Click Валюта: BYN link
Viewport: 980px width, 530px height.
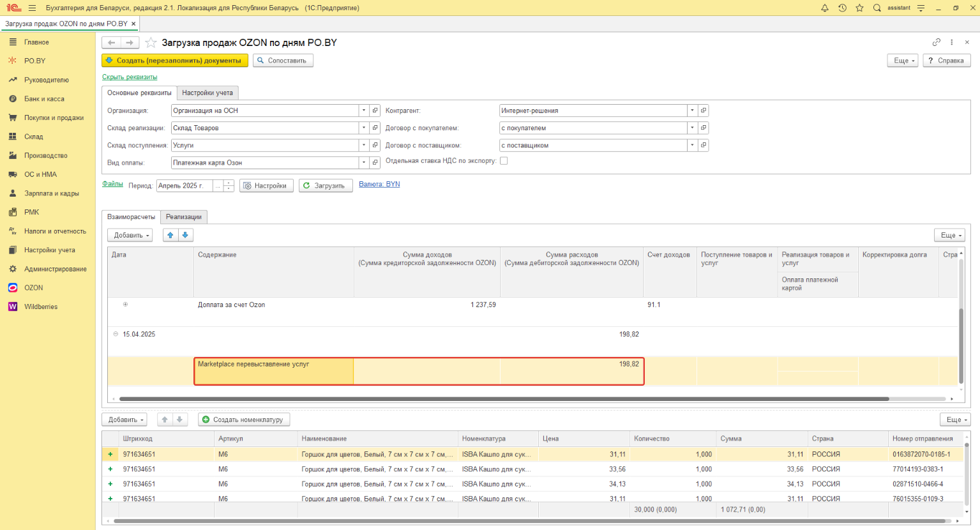point(379,184)
